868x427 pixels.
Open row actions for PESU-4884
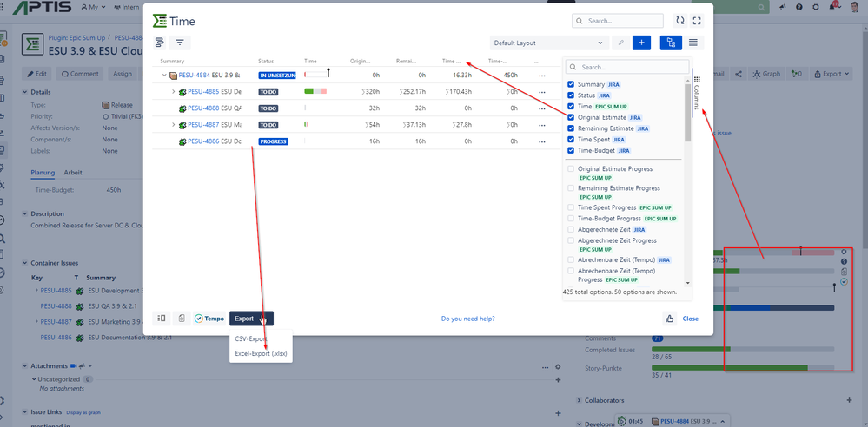click(x=542, y=76)
